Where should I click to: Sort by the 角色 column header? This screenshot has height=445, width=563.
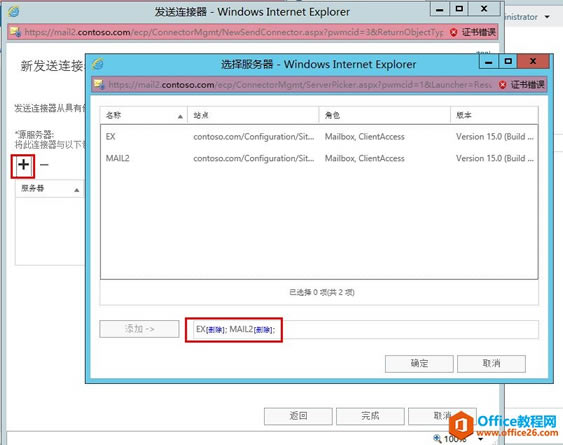[x=385, y=115]
